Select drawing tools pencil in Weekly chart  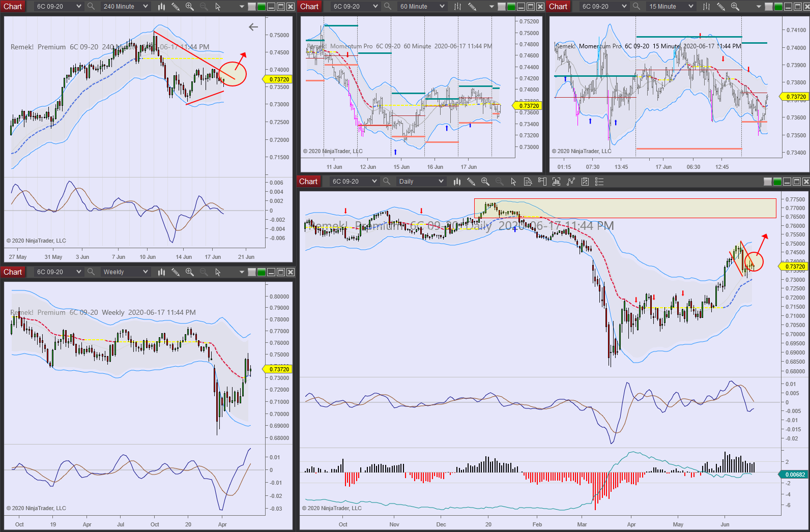(x=176, y=272)
